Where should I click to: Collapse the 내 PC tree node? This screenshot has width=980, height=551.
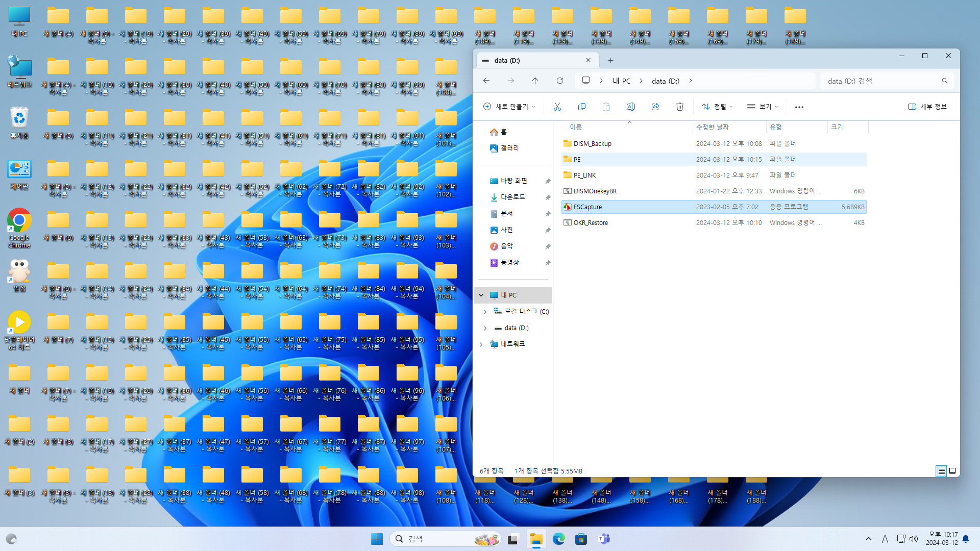click(x=481, y=295)
